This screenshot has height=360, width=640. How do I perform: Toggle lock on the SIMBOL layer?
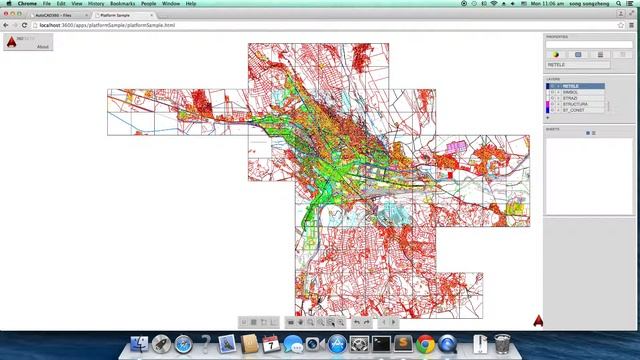point(558,92)
